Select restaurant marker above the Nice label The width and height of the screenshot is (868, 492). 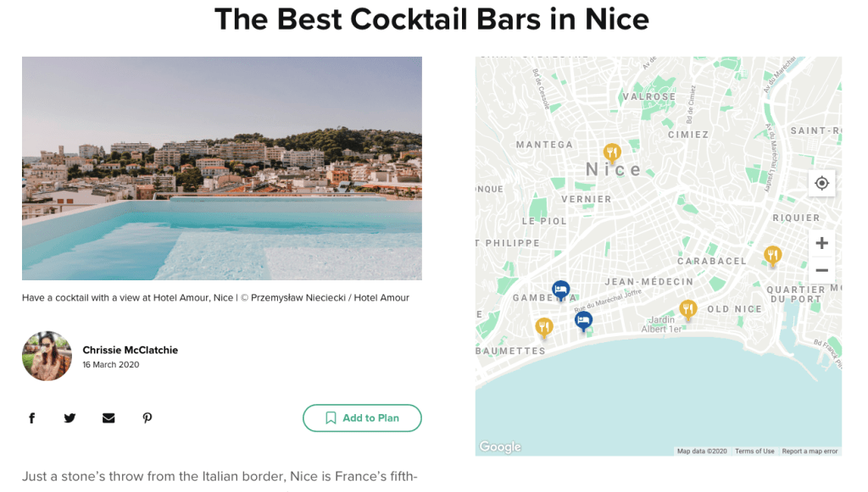(612, 152)
